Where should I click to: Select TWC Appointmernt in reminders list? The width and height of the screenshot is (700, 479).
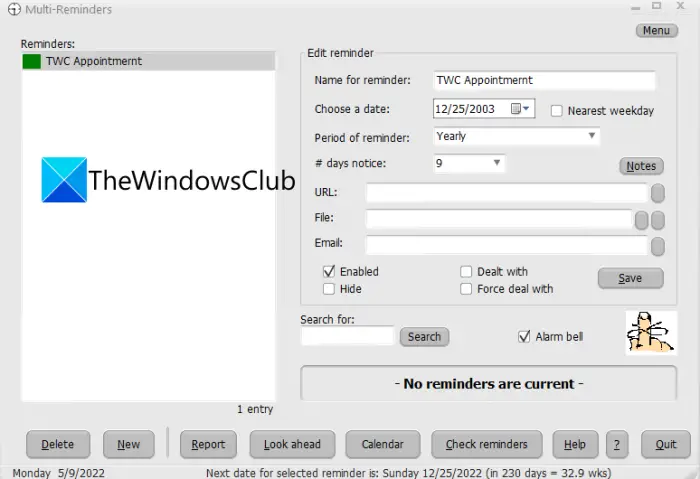click(148, 61)
